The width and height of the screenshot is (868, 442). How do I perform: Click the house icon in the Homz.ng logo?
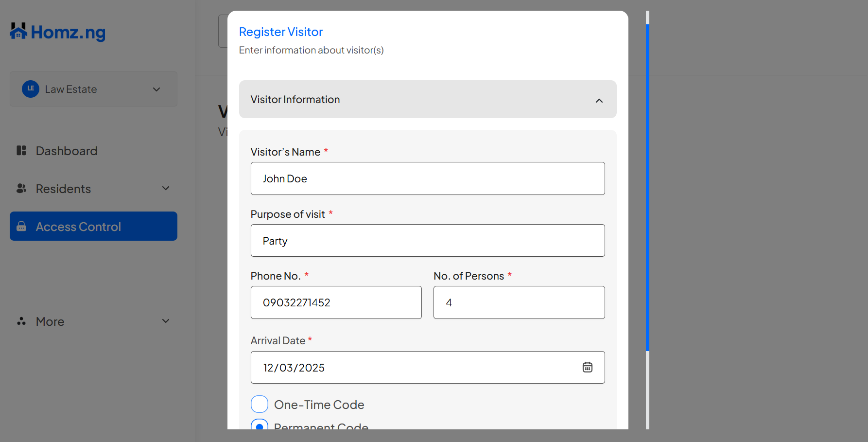pos(18,31)
